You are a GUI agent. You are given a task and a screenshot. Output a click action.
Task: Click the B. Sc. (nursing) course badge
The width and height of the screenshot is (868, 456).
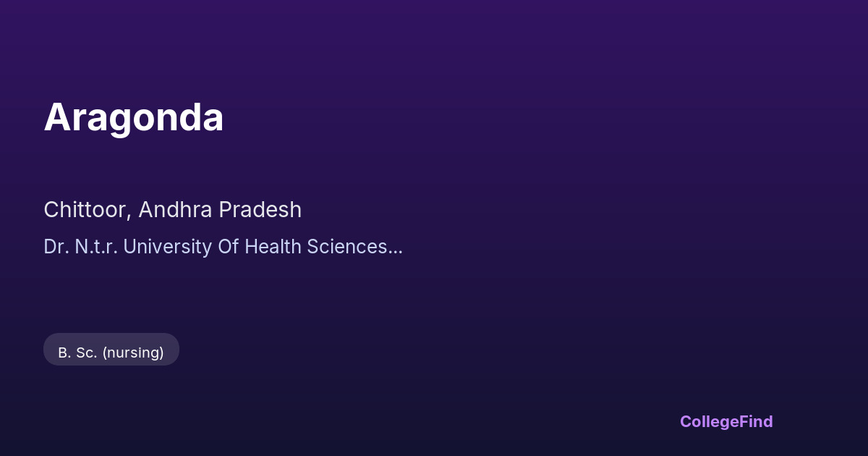pos(111,352)
